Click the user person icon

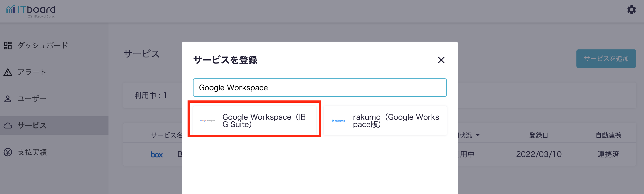[x=8, y=99]
